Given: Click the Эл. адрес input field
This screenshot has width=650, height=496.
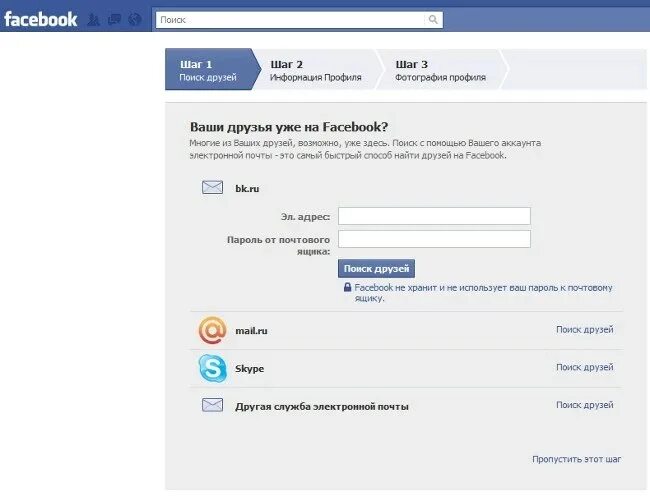Looking at the screenshot, I should point(434,216).
